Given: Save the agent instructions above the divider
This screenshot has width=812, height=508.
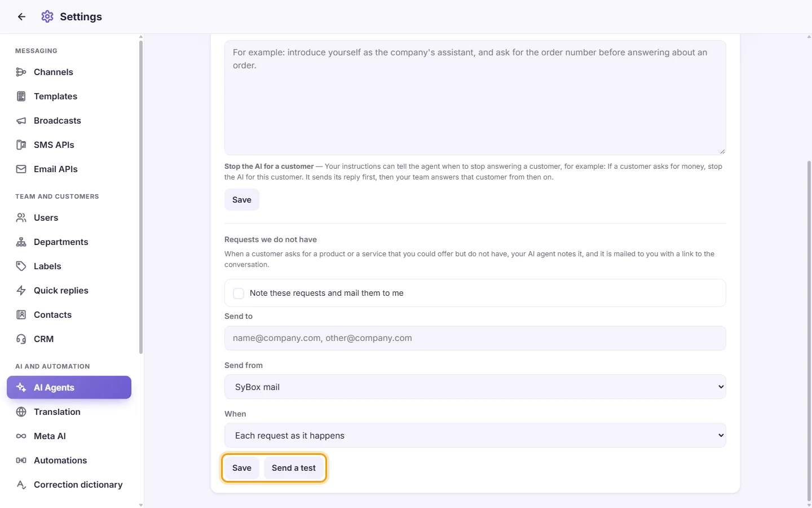Looking at the screenshot, I should (242, 200).
